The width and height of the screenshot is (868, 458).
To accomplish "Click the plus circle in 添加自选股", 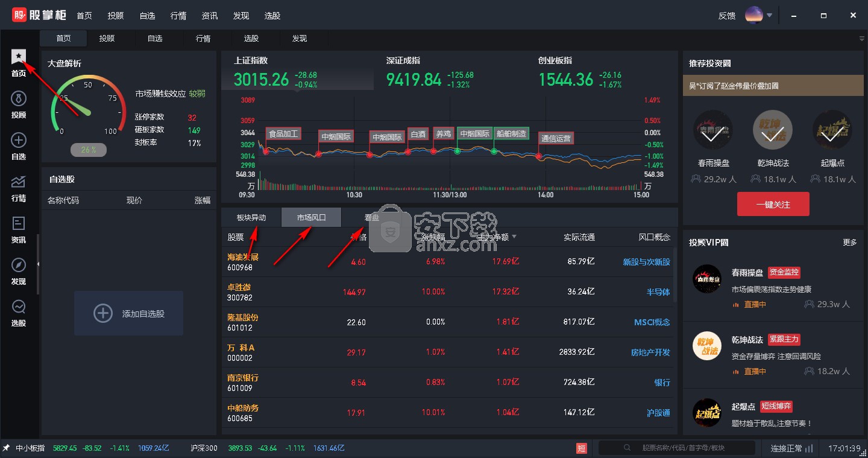I will pos(103,313).
